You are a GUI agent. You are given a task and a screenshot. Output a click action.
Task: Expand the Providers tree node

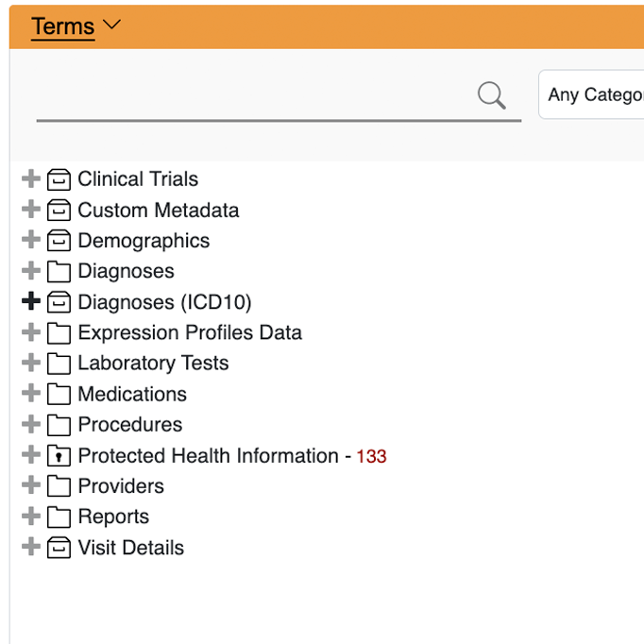point(30,486)
